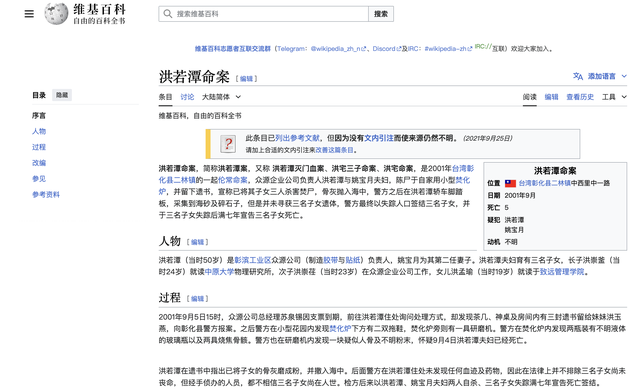Open the hamburger main menu

point(29,14)
